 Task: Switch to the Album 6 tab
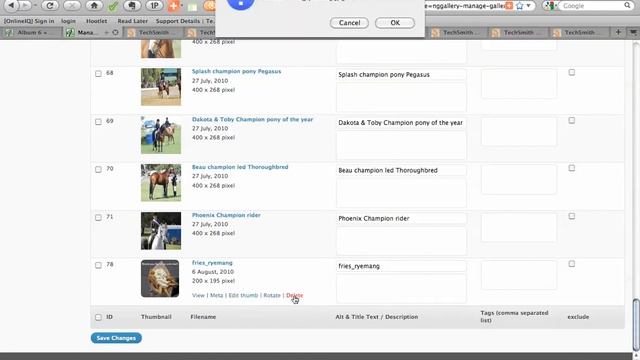point(32,32)
